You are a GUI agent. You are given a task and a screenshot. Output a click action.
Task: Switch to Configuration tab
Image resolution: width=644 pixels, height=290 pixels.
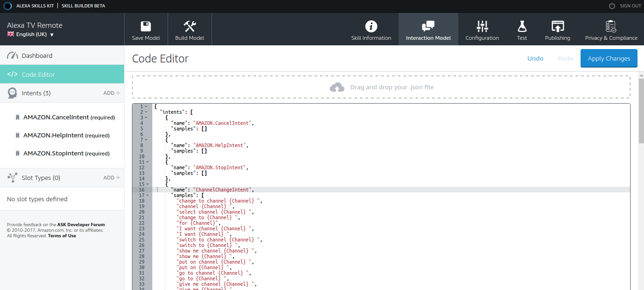coord(482,29)
